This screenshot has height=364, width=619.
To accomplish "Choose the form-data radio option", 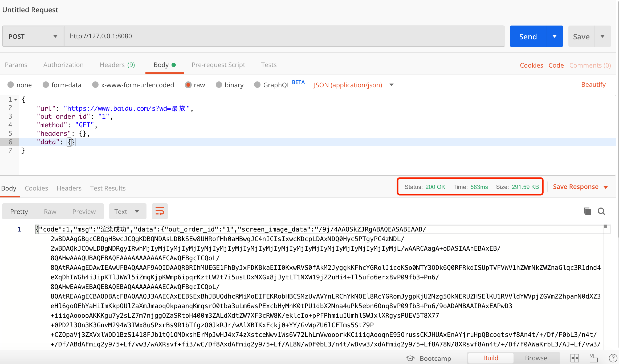I will 46,85.
